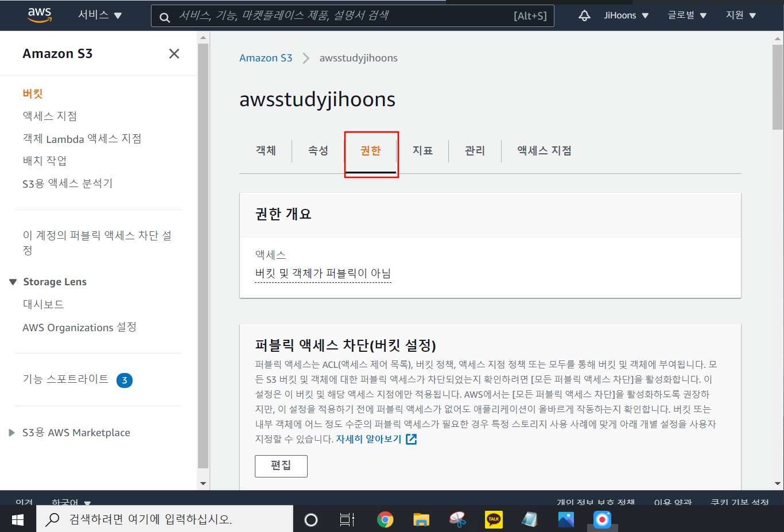Click the sidebar vertical scrollbar thumb
The width and height of the screenshot is (784, 532).
tap(203, 256)
